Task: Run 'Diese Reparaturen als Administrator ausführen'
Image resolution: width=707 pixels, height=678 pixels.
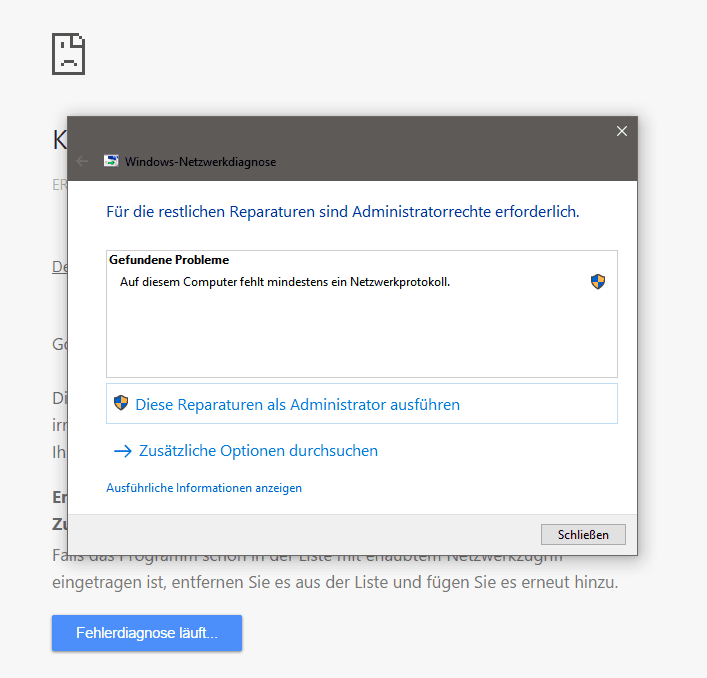Action: 362,404
